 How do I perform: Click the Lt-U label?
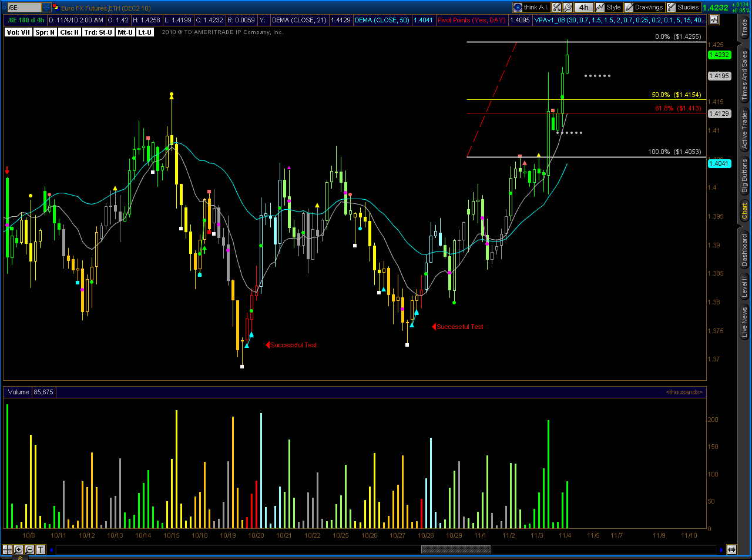[145, 32]
